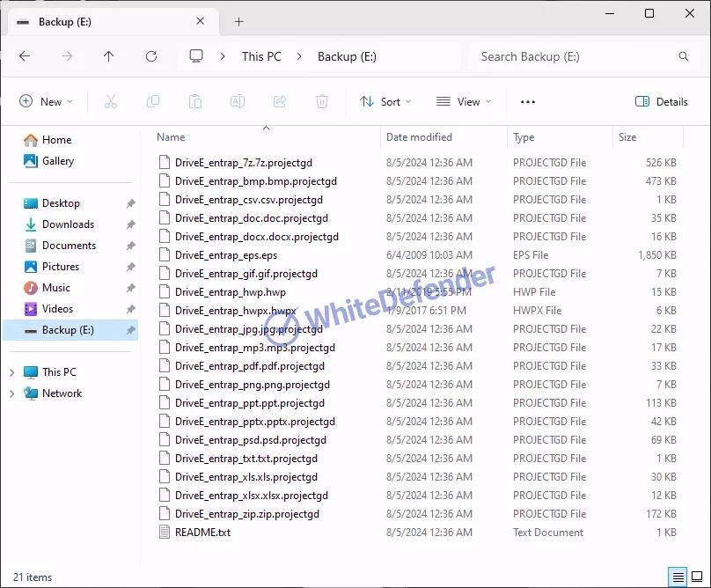The width and height of the screenshot is (711, 588).
Task: Open the View dropdown menu
Action: pyautogui.click(x=464, y=102)
